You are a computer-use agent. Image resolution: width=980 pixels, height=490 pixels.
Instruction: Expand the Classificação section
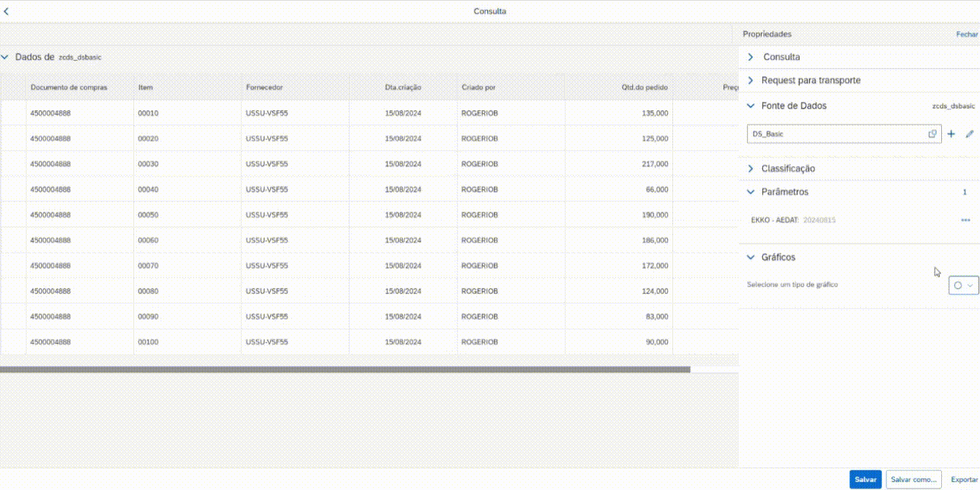click(x=751, y=169)
